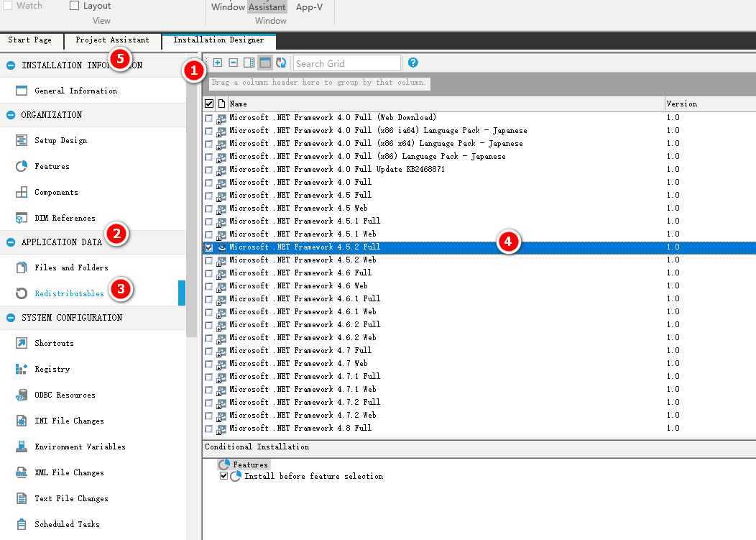Click the sidebar vertical scrollbar thumb

pos(191,198)
